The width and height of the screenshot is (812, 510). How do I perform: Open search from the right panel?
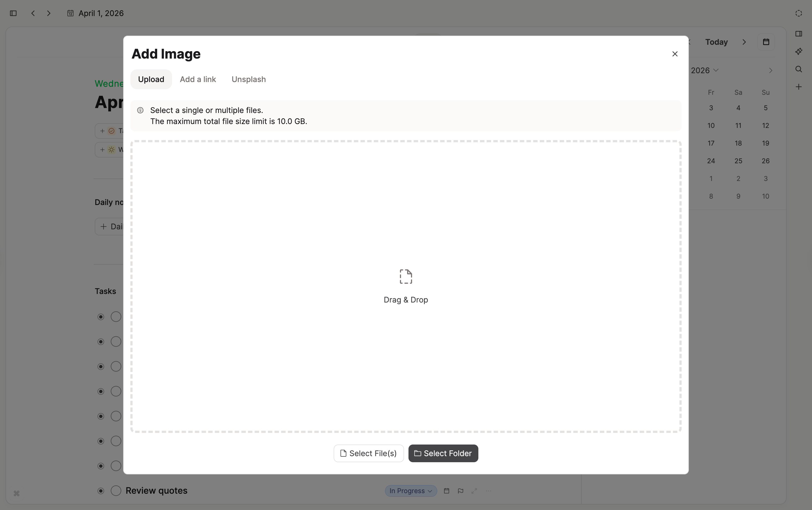[x=799, y=69]
